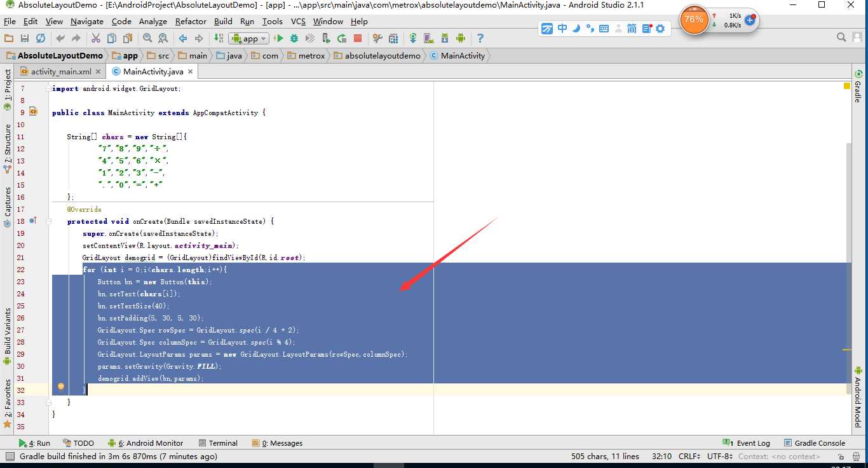Click the src breadcrumb in navigation bar
Viewport: 868px width, 468px height.
[159, 55]
